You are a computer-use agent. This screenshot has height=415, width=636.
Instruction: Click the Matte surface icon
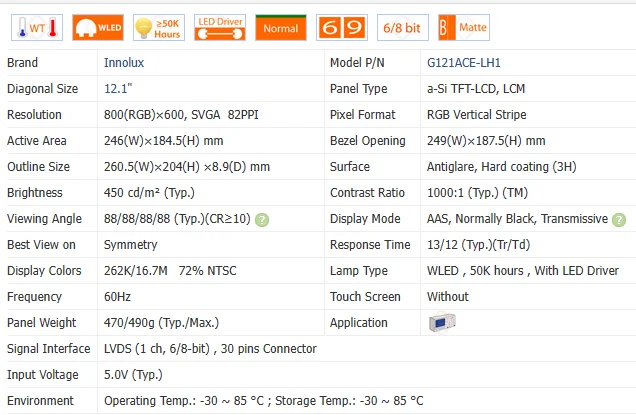(464, 28)
